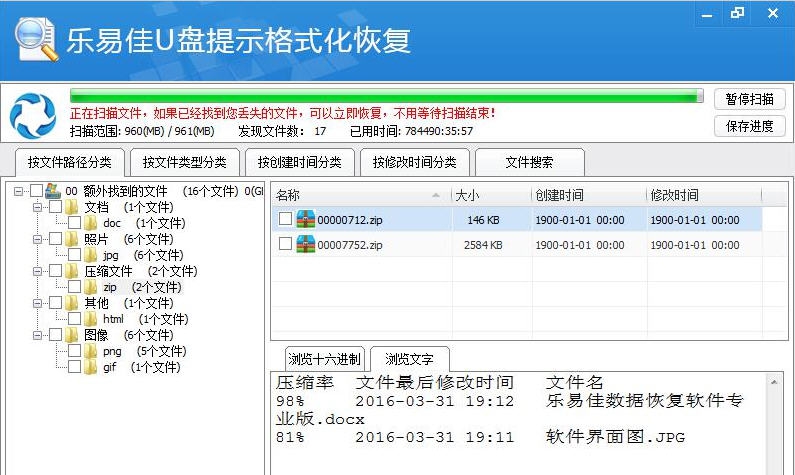Tick the html subfolder checkbox
The width and height of the screenshot is (795, 475).
[x=74, y=318]
